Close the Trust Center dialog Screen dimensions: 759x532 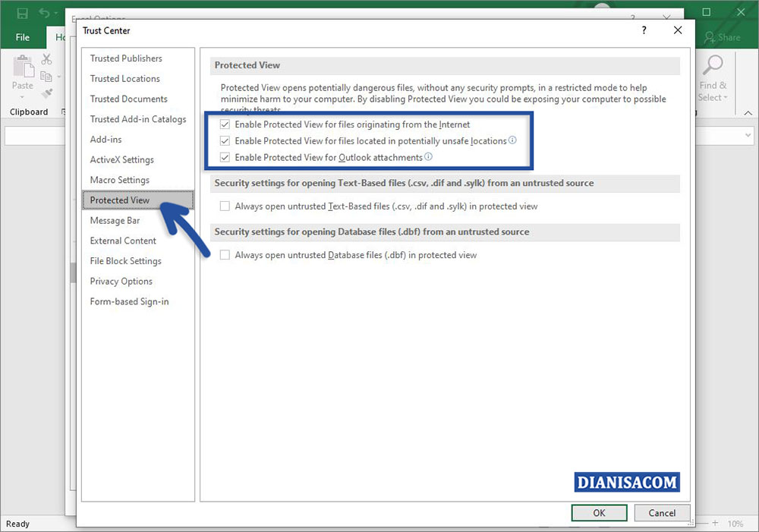click(678, 30)
